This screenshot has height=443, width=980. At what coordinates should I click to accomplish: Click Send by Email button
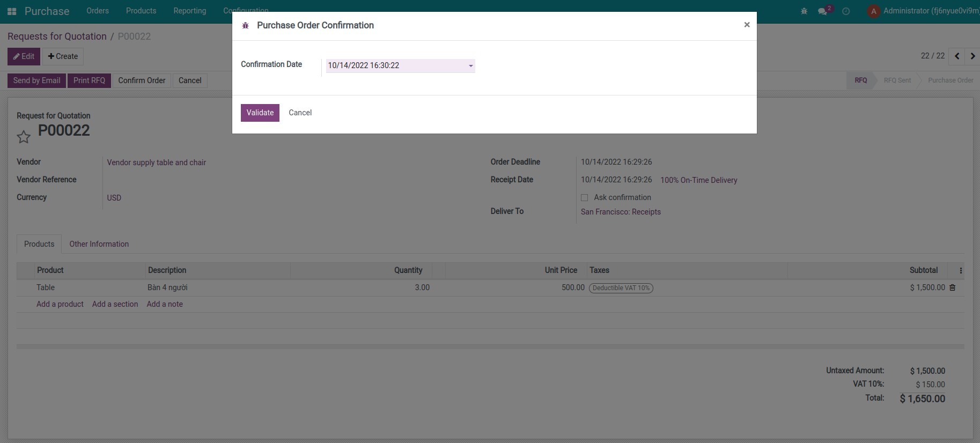click(36, 80)
